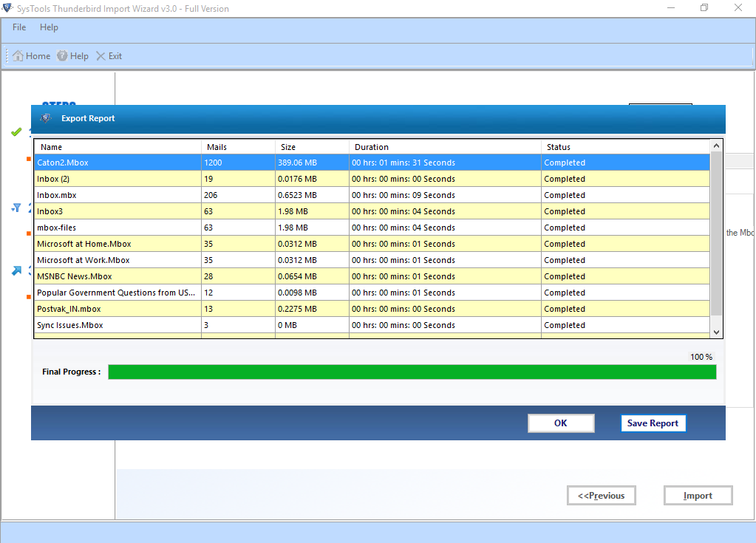Screen dimensions: 756x543
Task: Click the 389.06 MB size cell
Action: click(312, 163)
